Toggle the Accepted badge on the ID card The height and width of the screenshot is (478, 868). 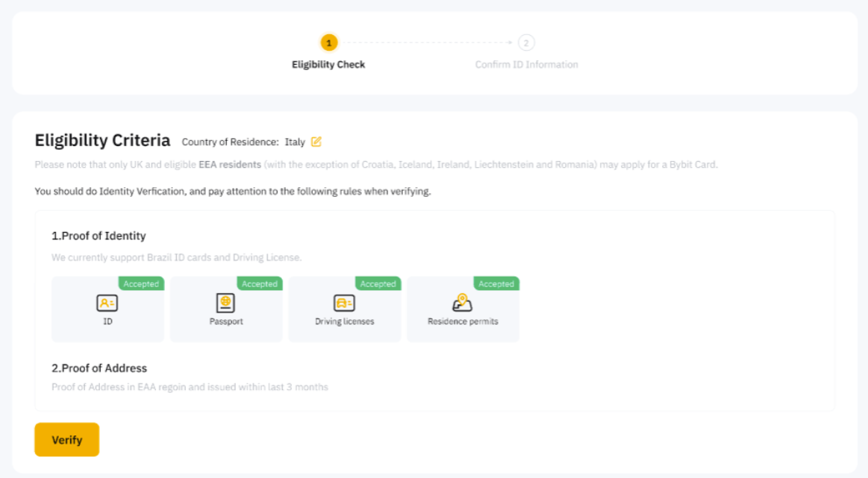(140, 283)
